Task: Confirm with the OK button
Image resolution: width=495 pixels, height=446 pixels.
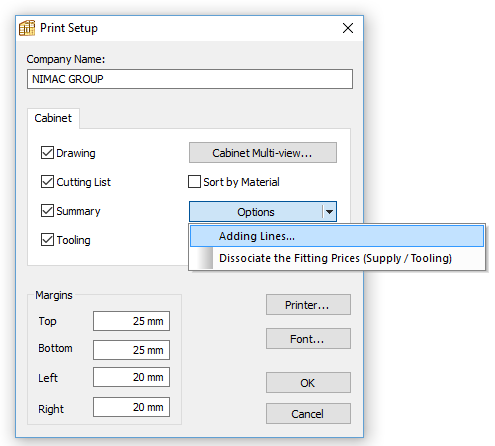Action: (x=308, y=383)
